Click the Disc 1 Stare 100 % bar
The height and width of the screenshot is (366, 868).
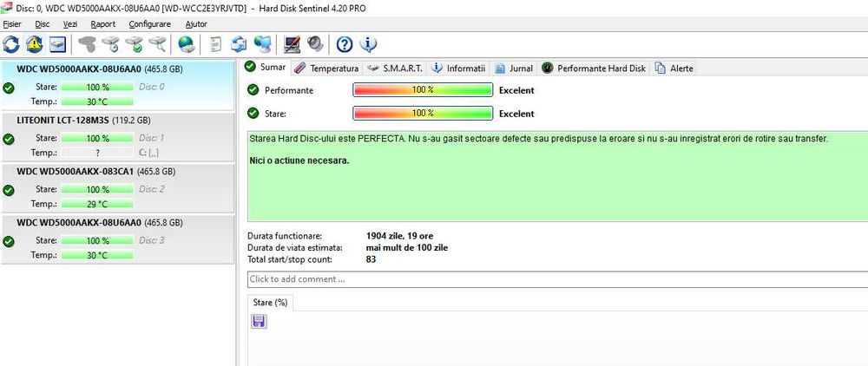coord(97,138)
